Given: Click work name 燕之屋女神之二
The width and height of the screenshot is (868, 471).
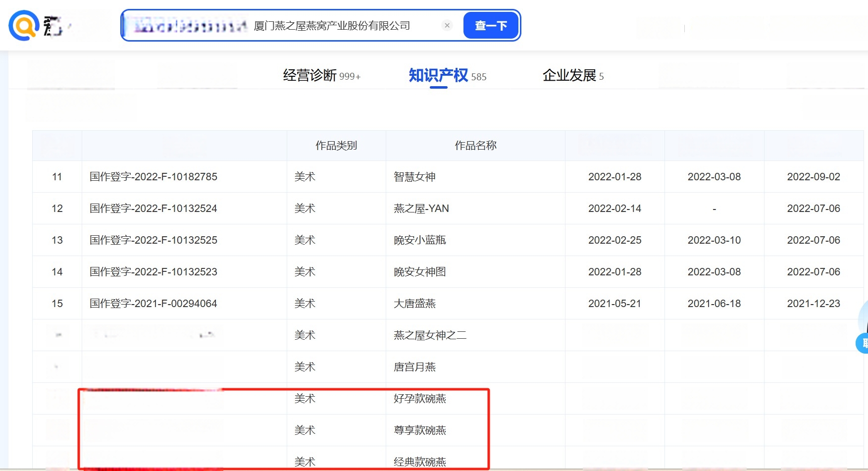Looking at the screenshot, I should pos(430,335).
